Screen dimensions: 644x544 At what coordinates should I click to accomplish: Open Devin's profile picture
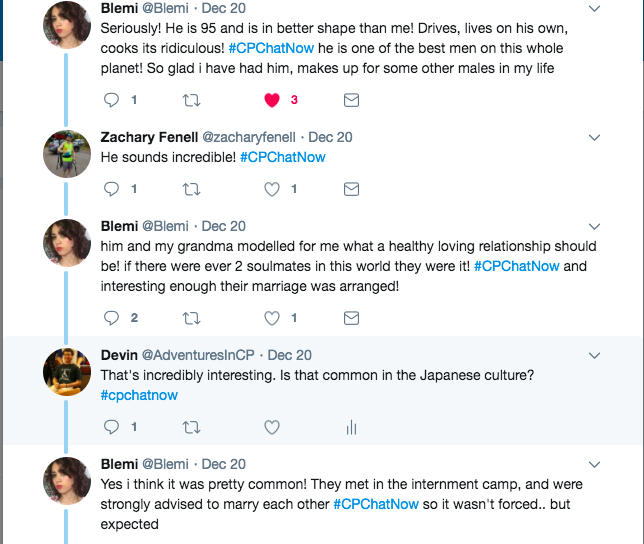[68, 373]
